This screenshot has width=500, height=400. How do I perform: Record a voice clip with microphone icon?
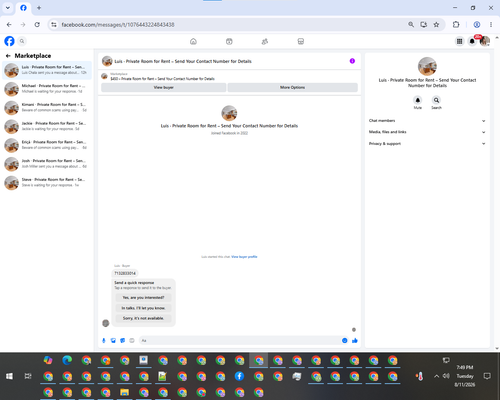point(104,340)
